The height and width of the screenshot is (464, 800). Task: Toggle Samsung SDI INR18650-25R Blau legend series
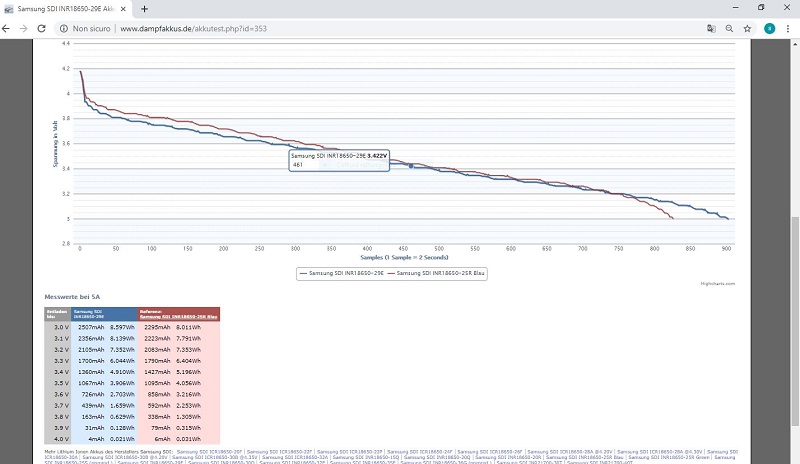436,273
